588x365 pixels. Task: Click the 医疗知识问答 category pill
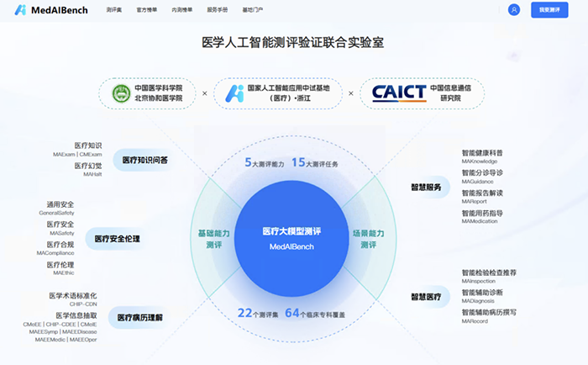click(x=144, y=159)
